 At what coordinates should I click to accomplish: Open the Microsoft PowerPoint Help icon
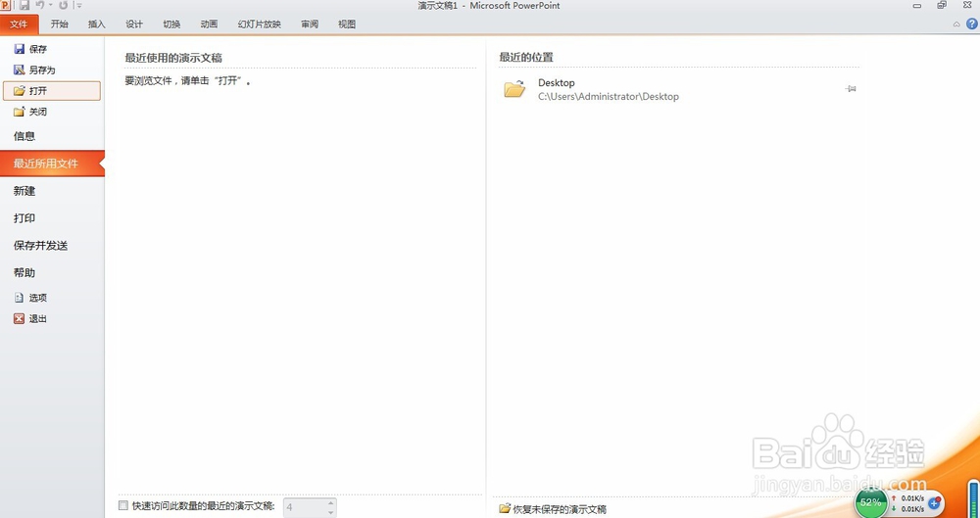pos(972,24)
